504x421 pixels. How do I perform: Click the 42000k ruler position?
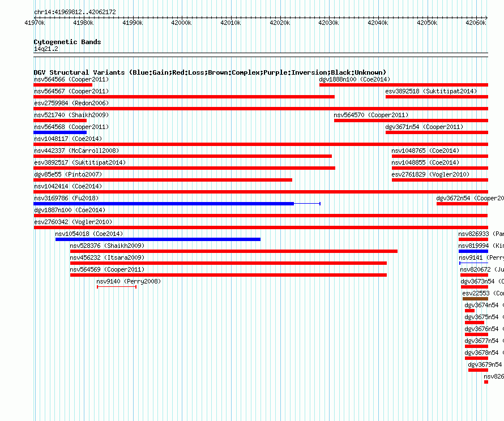181,23
